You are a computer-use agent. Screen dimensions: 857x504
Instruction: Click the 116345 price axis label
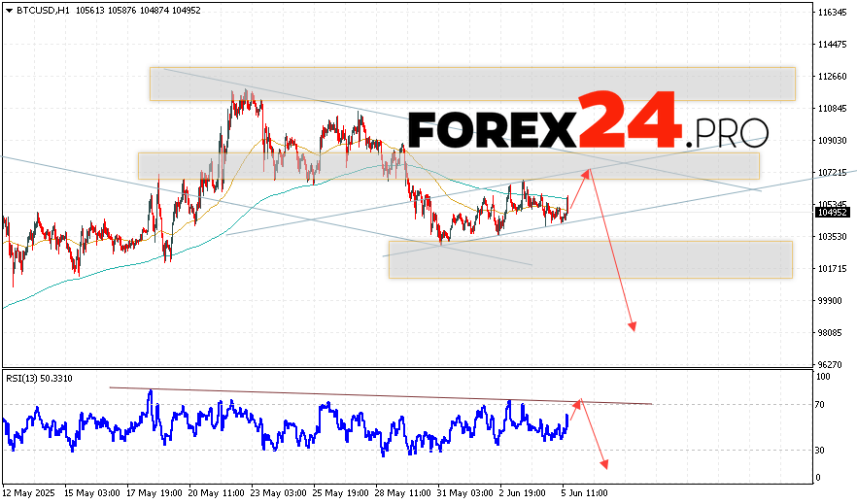point(833,13)
